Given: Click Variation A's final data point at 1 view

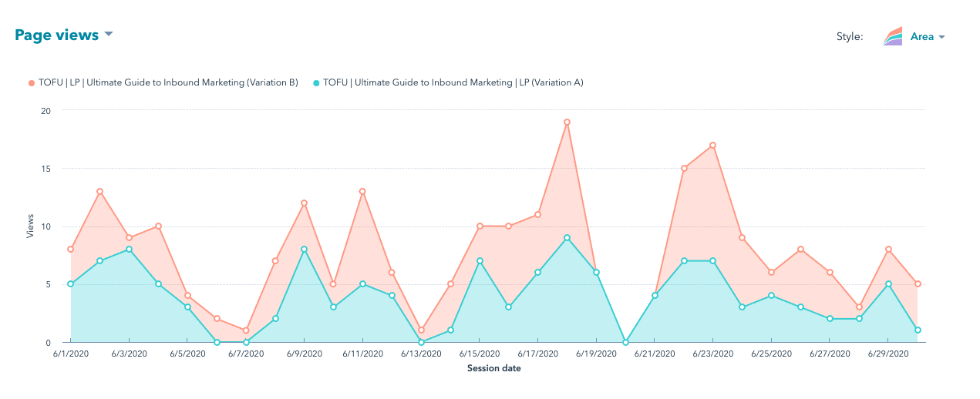Looking at the screenshot, I should [918, 330].
